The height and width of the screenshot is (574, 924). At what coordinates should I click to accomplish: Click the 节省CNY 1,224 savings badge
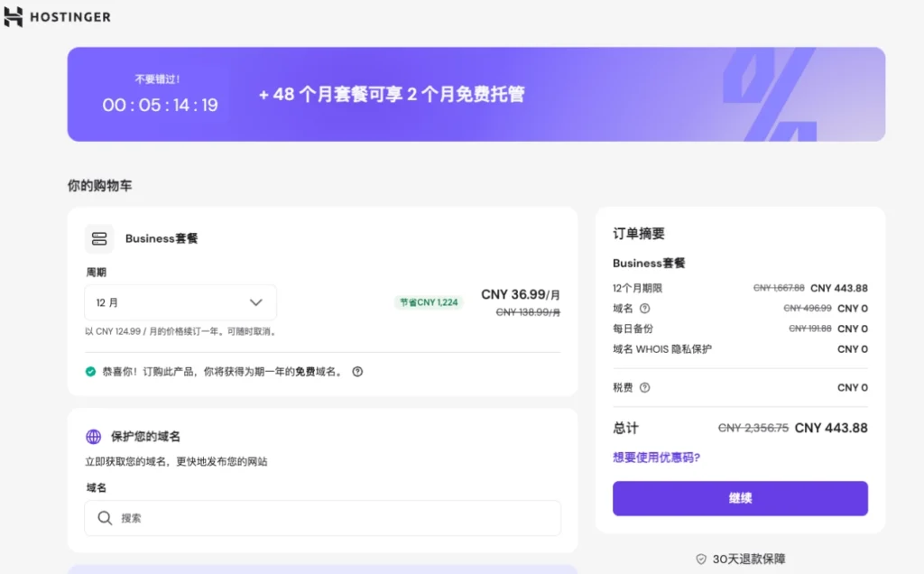click(429, 302)
